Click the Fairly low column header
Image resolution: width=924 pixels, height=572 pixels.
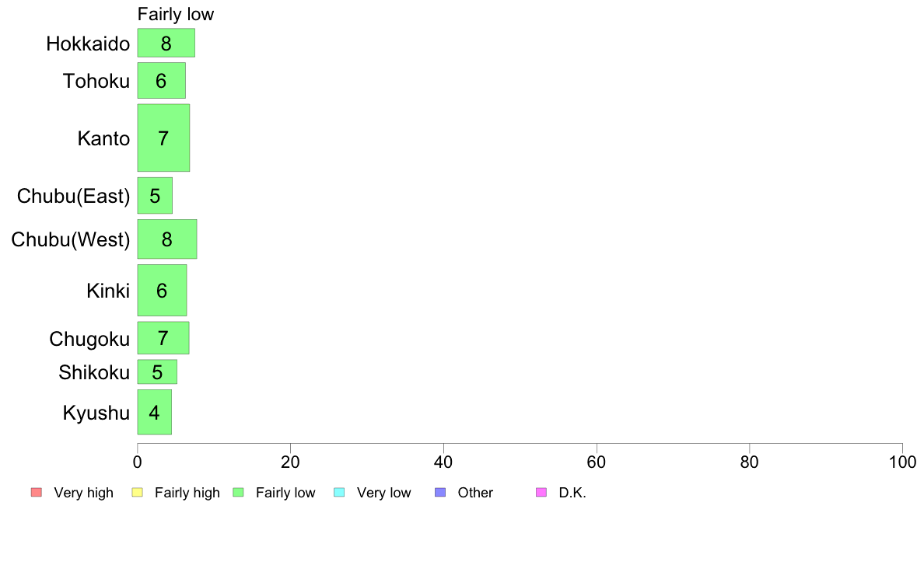pyautogui.click(x=175, y=14)
